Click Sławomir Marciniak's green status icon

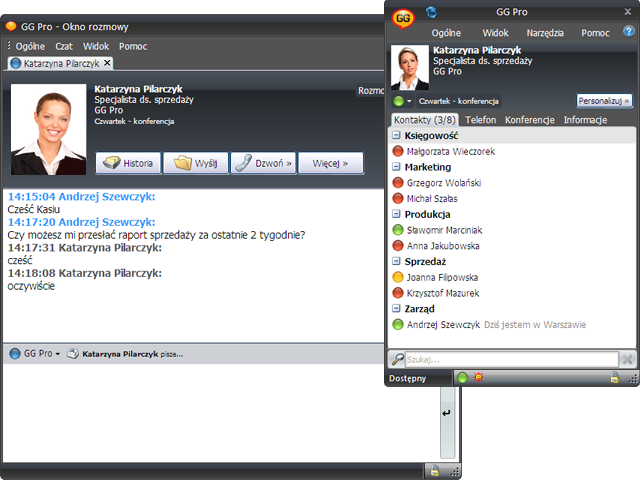tap(398, 230)
